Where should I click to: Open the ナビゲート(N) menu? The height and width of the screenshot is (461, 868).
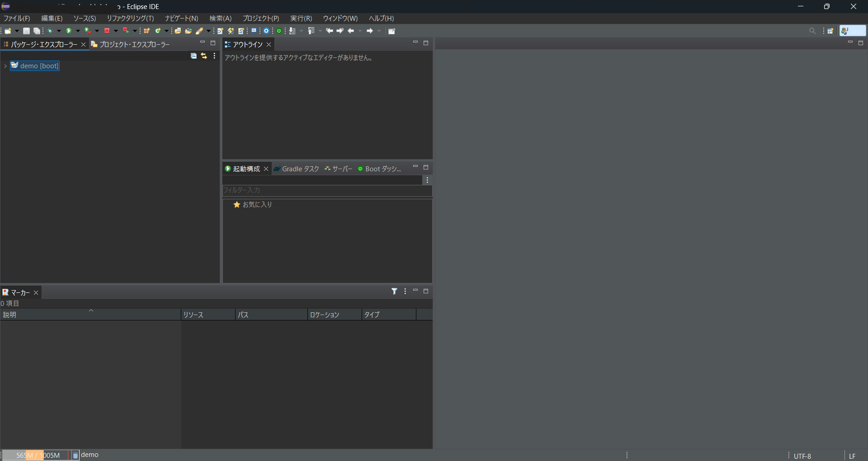(x=182, y=19)
